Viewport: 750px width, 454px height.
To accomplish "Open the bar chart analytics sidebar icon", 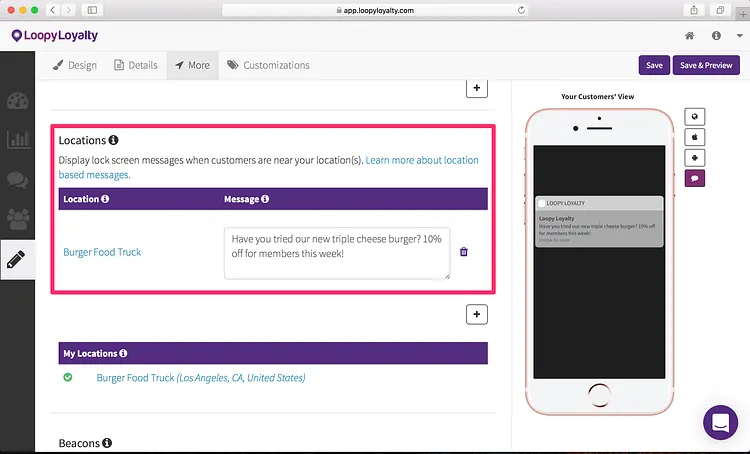I will pos(18,139).
